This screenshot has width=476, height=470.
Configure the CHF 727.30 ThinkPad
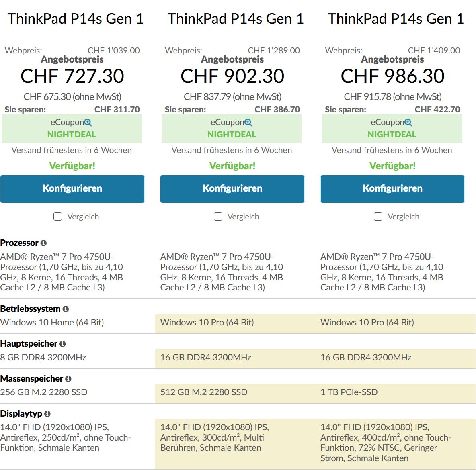click(72, 188)
